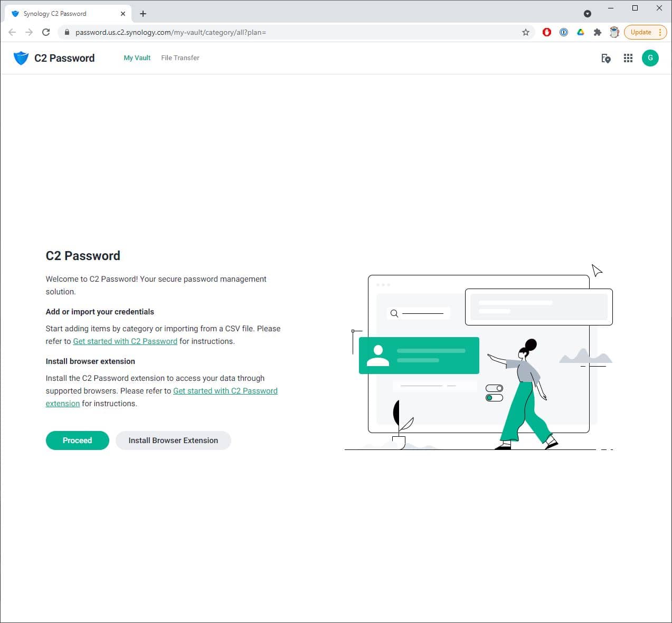Go back with the browser back arrow
The height and width of the screenshot is (623, 672).
(x=12, y=32)
